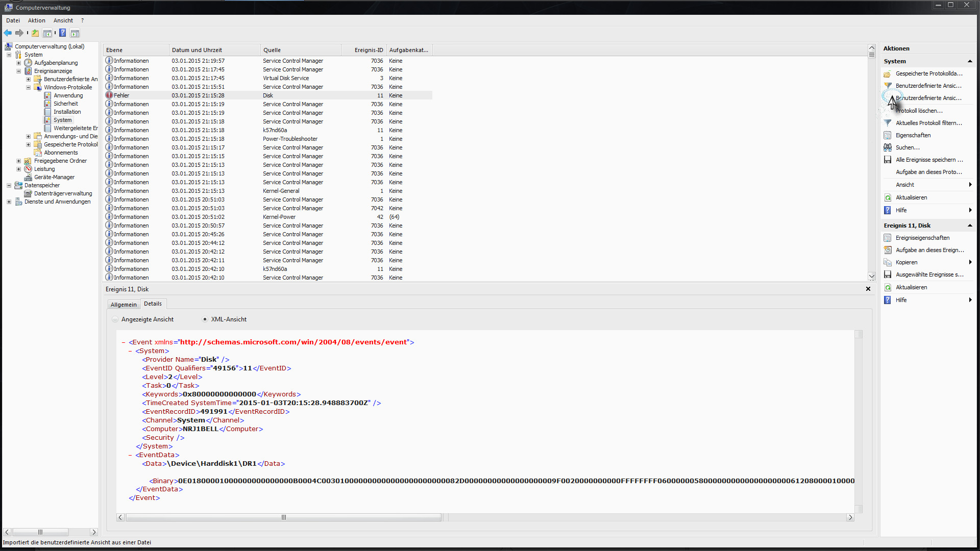Image resolution: width=980 pixels, height=551 pixels.
Task: Switch to the Allgemein tab
Action: 124,305
